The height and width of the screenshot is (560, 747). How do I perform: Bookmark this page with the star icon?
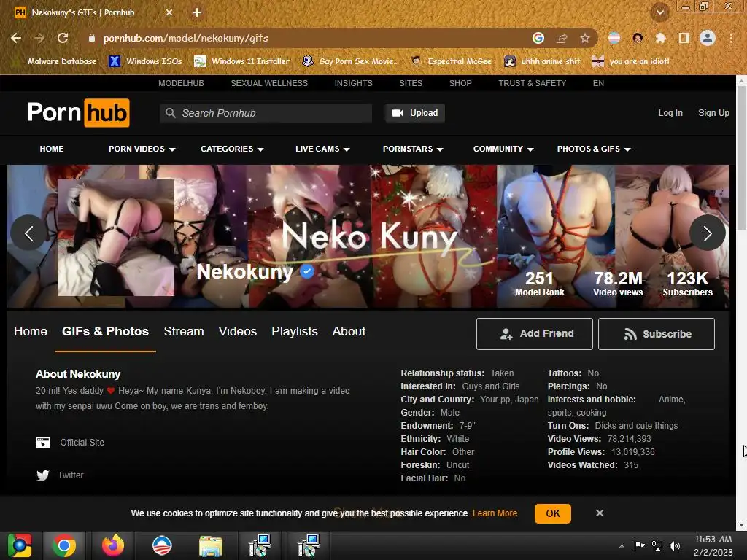pos(585,38)
